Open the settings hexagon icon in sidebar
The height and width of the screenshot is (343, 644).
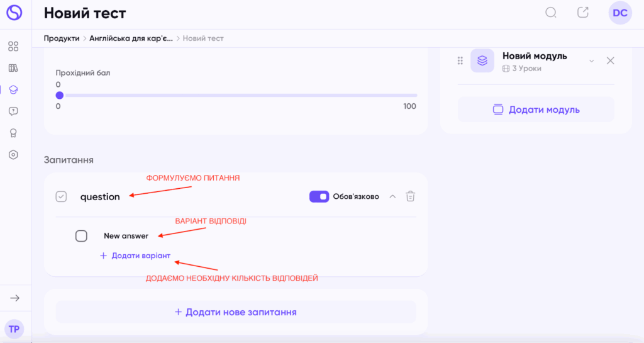(13, 155)
